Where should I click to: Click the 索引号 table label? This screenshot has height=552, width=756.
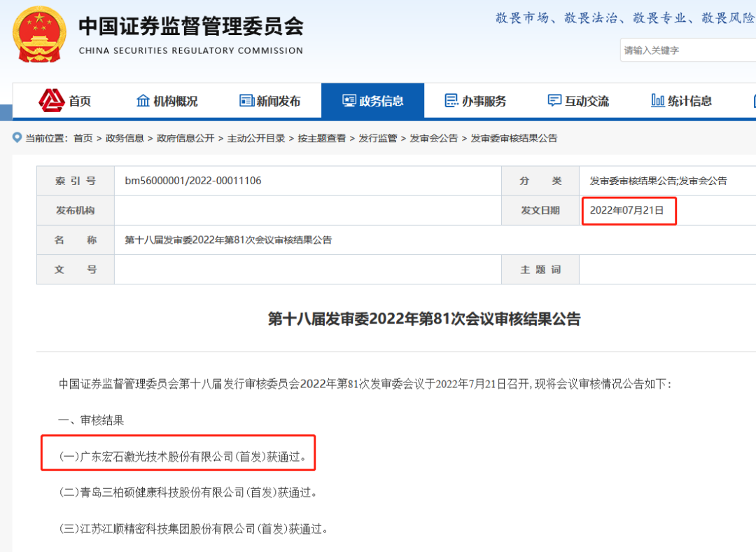coord(76,181)
